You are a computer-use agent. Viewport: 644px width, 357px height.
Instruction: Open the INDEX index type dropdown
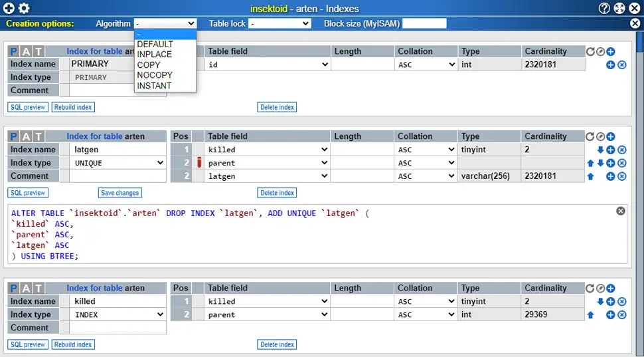[118, 314]
